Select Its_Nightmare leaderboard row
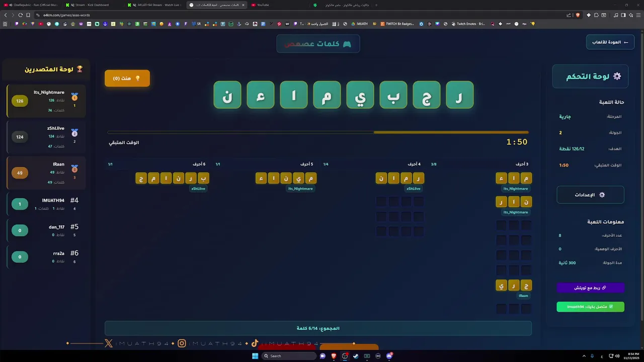The image size is (644, 362). coord(46,101)
